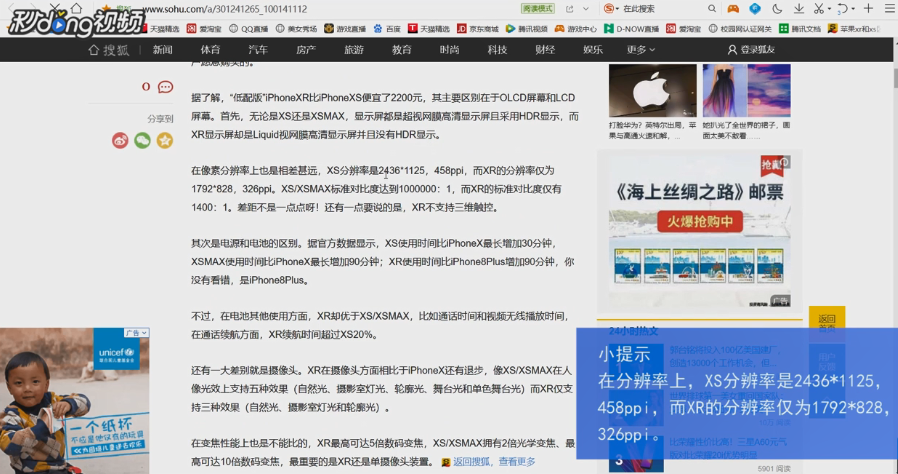Screen dimensions: 898x474
Task: Share the article to Weibo
Action: (120, 140)
